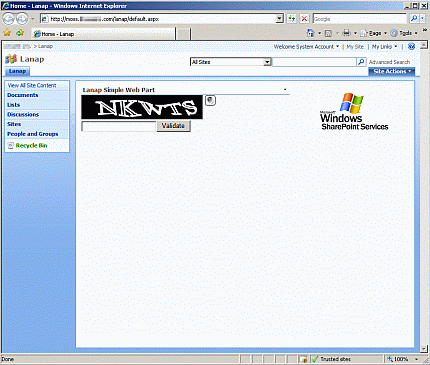The width and height of the screenshot is (430, 365).
Task: Go to the My Site link
Action: [355, 47]
